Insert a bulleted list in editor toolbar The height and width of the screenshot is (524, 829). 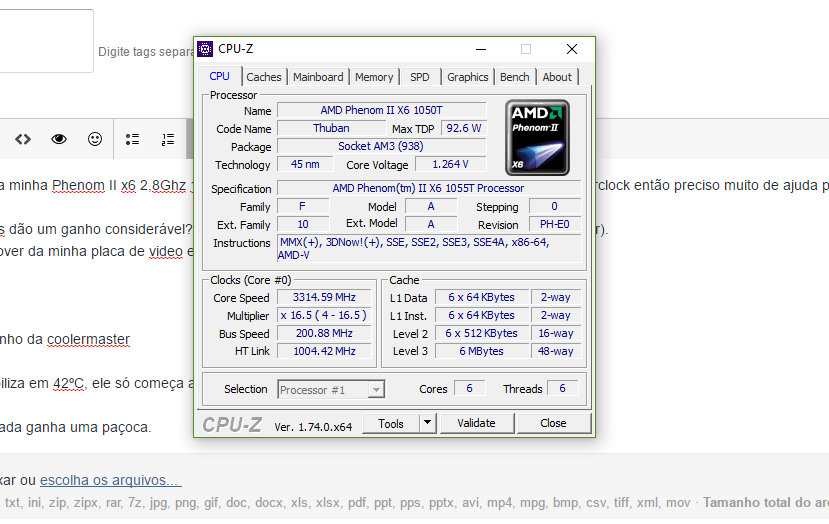click(132, 139)
